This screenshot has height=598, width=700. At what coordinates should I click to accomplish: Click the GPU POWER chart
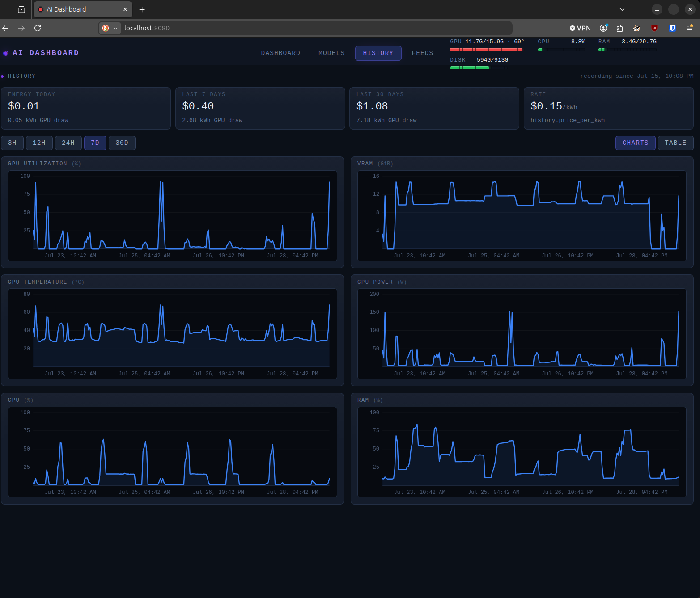[522, 334]
